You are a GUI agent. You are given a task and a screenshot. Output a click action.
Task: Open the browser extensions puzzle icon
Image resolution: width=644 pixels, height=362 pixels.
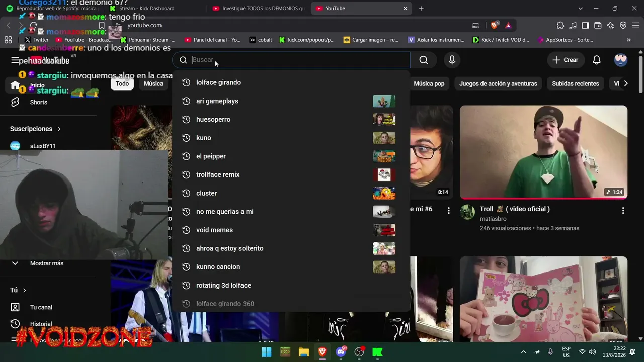(560, 25)
